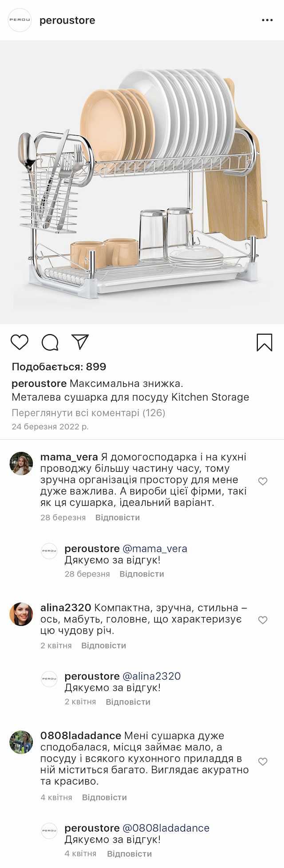Share post with paper plane icon

click(80, 342)
